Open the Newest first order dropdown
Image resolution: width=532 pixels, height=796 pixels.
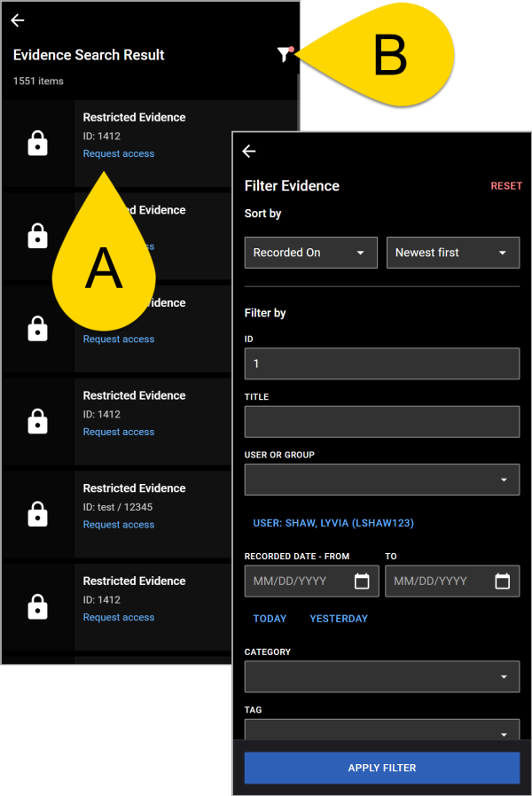pos(452,253)
